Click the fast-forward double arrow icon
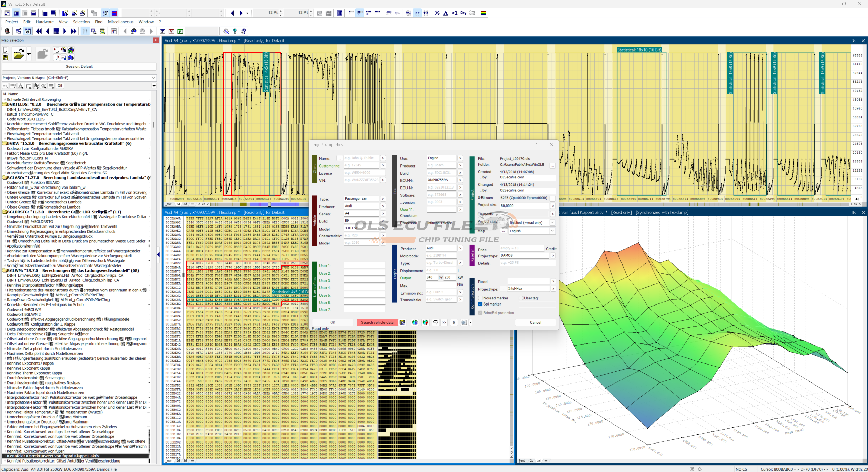This screenshot has height=472, width=868. pyautogui.click(x=73, y=31)
